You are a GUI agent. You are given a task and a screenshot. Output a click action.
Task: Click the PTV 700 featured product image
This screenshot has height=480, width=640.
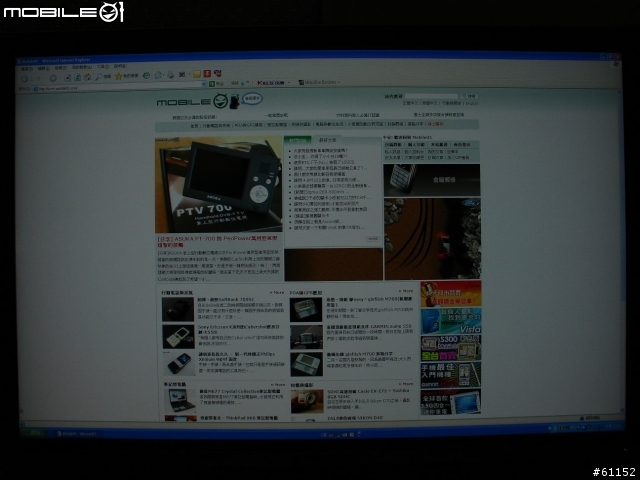pos(218,184)
